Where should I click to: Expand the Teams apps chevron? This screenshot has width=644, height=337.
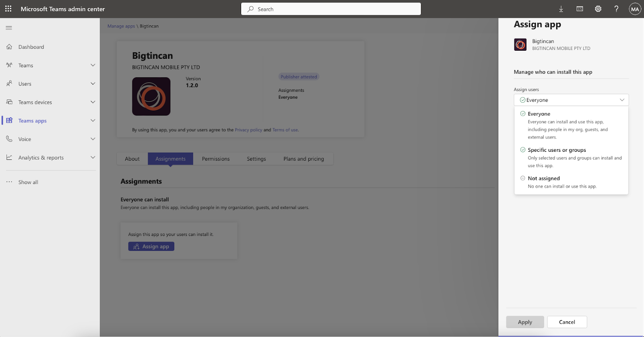pyautogui.click(x=93, y=121)
